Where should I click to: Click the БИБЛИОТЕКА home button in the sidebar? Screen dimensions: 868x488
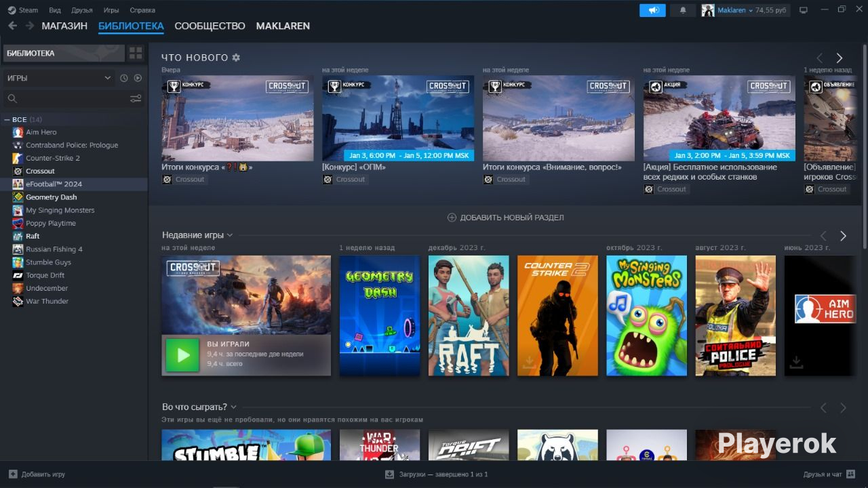click(64, 53)
